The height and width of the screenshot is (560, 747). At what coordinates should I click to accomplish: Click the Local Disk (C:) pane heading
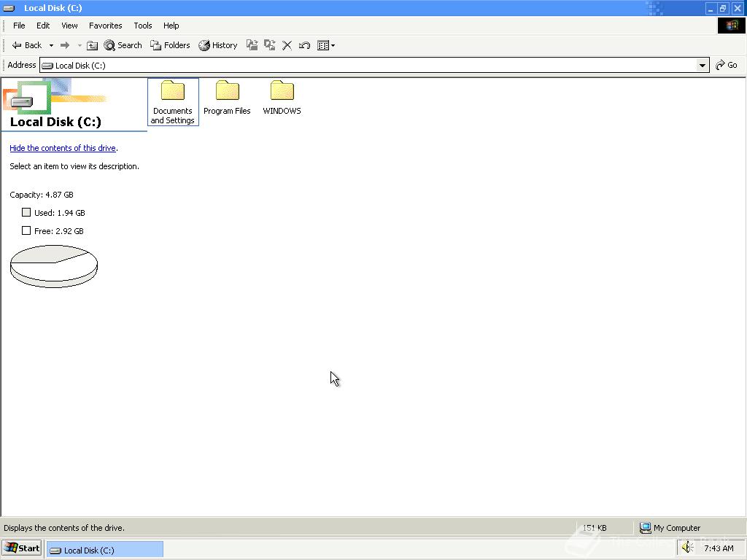tap(55, 122)
